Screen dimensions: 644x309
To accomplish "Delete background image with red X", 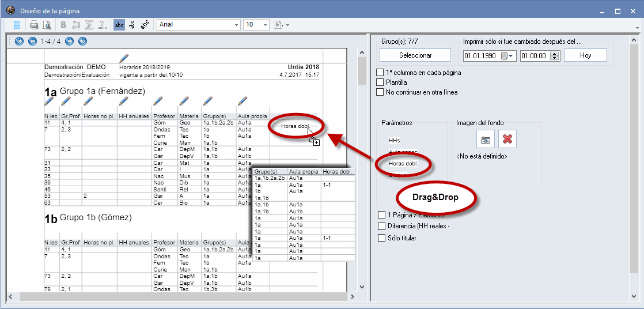I will tap(507, 139).
